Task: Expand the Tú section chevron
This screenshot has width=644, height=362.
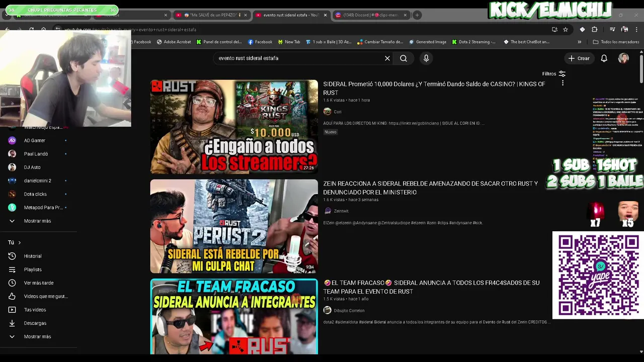Action: pos(20,242)
